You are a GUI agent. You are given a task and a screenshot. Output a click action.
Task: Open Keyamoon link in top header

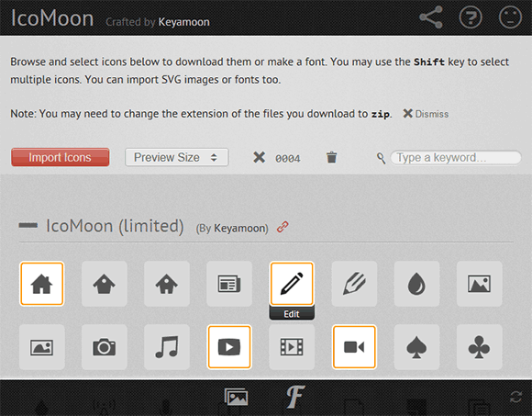183,22
